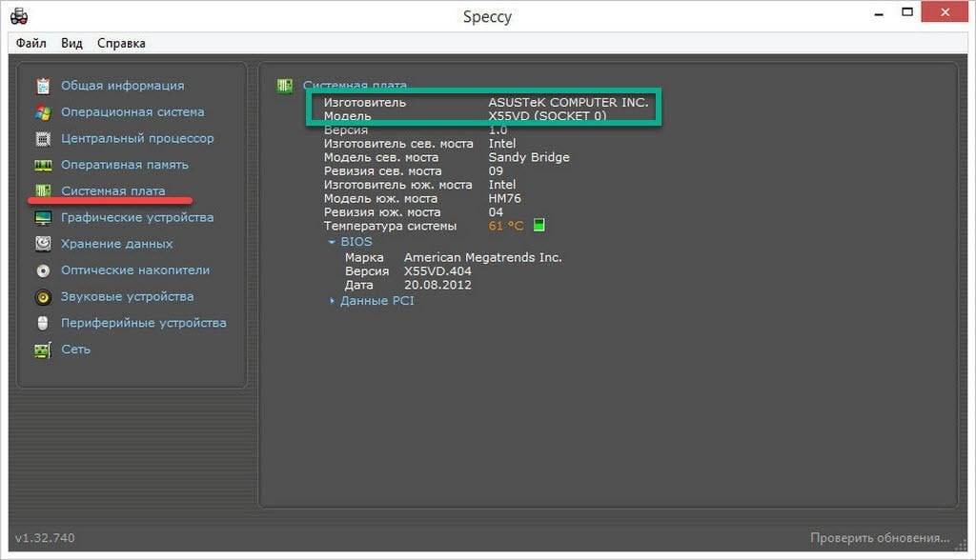Open the Справка menu
The height and width of the screenshot is (560, 976).
(x=121, y=43)
